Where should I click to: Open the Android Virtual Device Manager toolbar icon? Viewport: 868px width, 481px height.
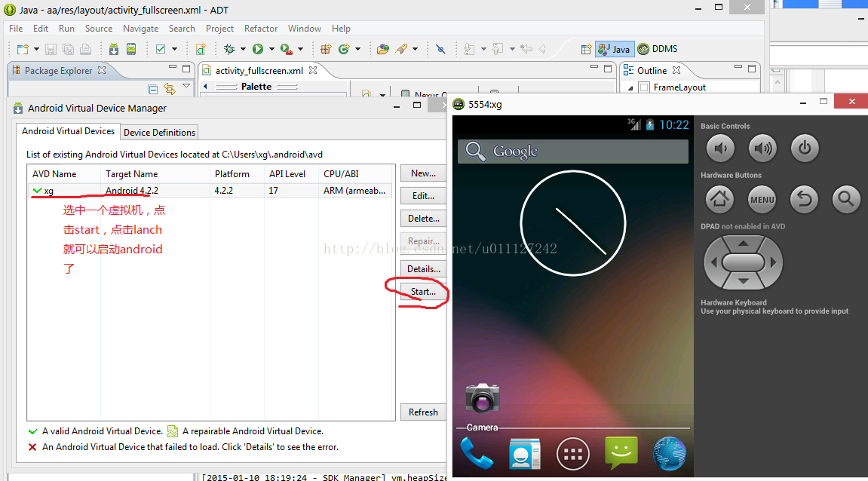131,49
